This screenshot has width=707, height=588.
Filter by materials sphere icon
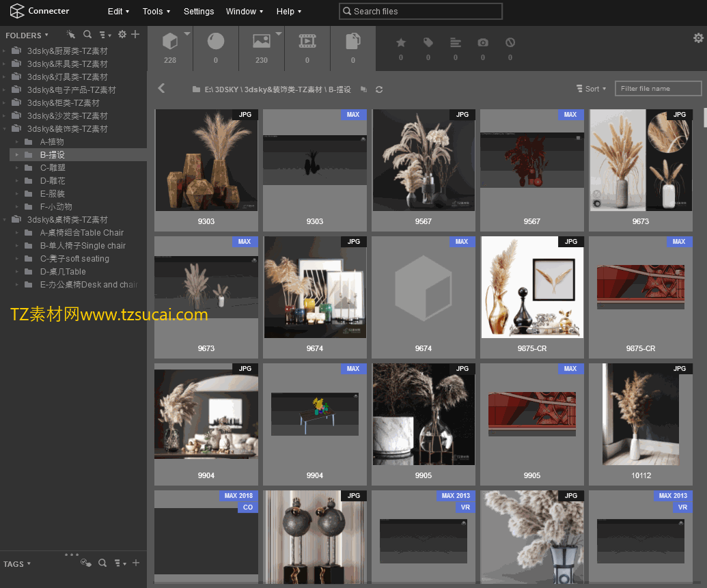point(216,42)
